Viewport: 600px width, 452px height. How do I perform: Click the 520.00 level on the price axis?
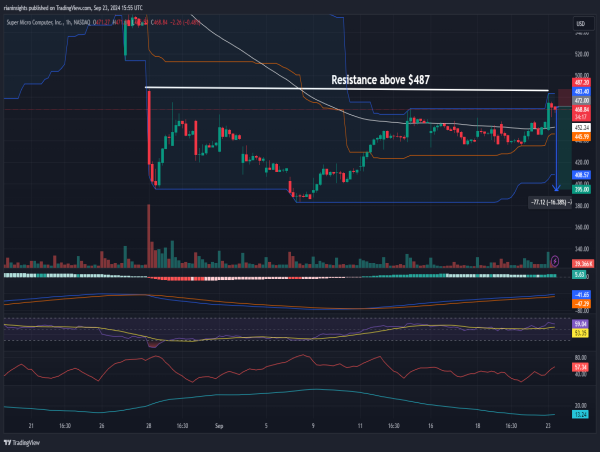582,54
